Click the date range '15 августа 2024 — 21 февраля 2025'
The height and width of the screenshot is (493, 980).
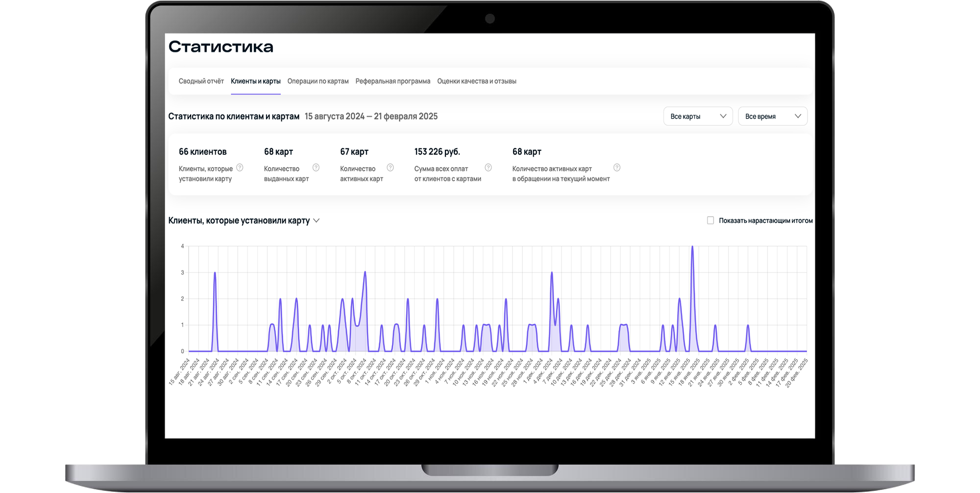pyautogui.click(x=371, y=117)
